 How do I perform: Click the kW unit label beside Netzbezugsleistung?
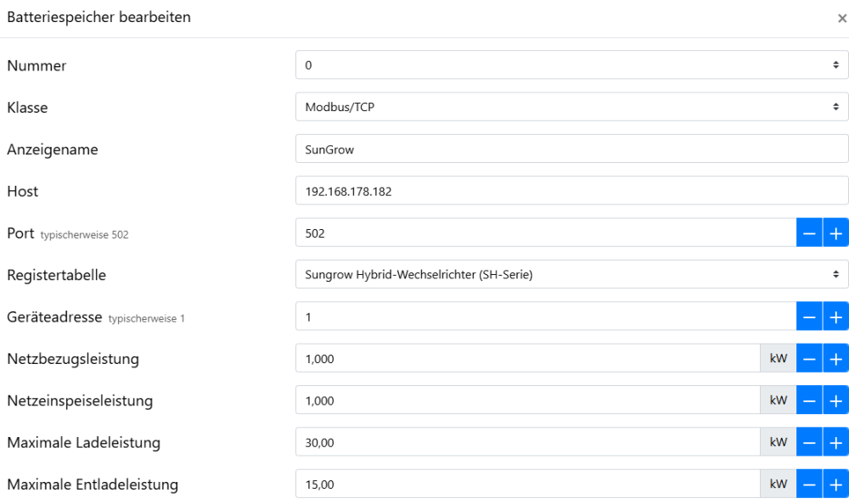(x=778, y=358)
